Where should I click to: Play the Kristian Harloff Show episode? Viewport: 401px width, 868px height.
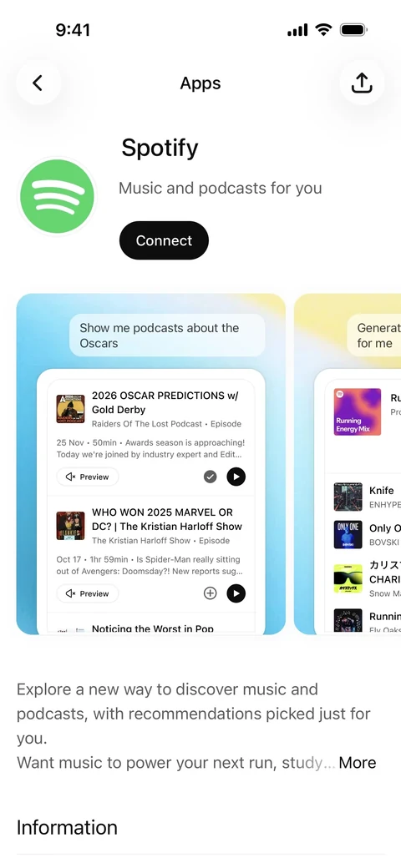click(236, 593)
